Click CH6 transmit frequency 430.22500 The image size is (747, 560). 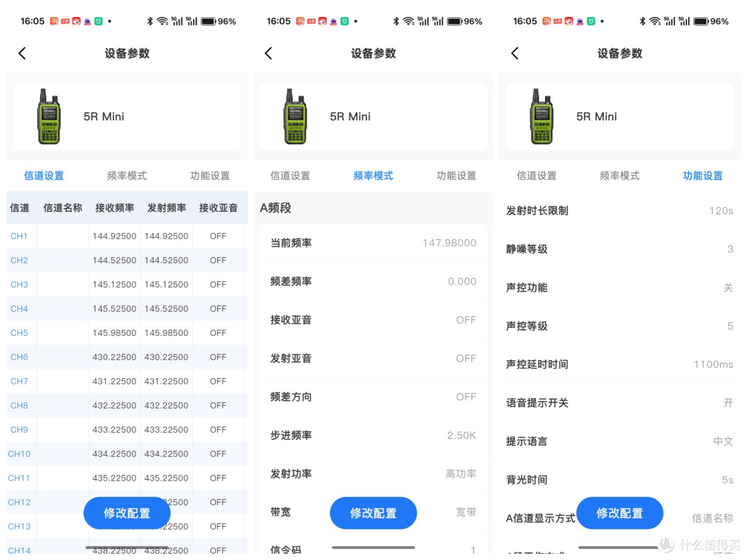(166, 357)
